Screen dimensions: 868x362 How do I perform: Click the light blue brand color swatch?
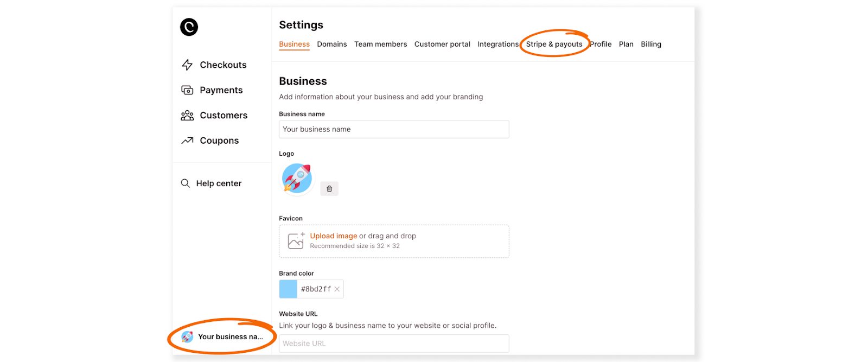[x=288, y=289]
